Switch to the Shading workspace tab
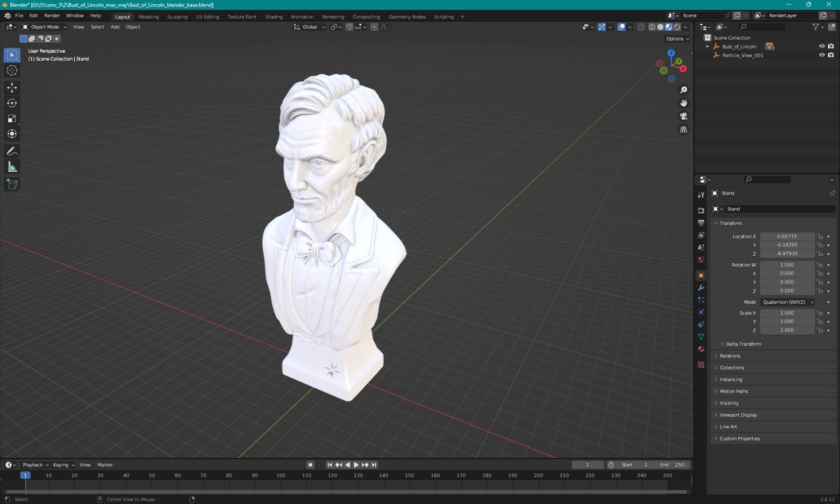The width and height of the screenshot is (840, 504). pos(274,17)
